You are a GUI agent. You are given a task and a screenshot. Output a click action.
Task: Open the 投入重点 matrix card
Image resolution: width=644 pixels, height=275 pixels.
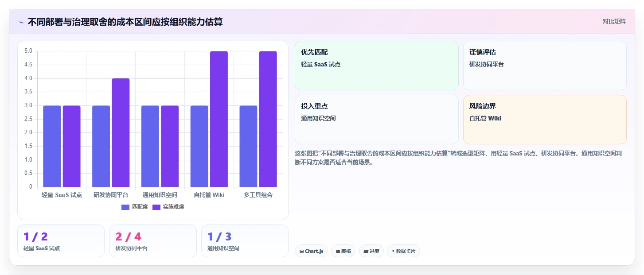pos(376,120)
